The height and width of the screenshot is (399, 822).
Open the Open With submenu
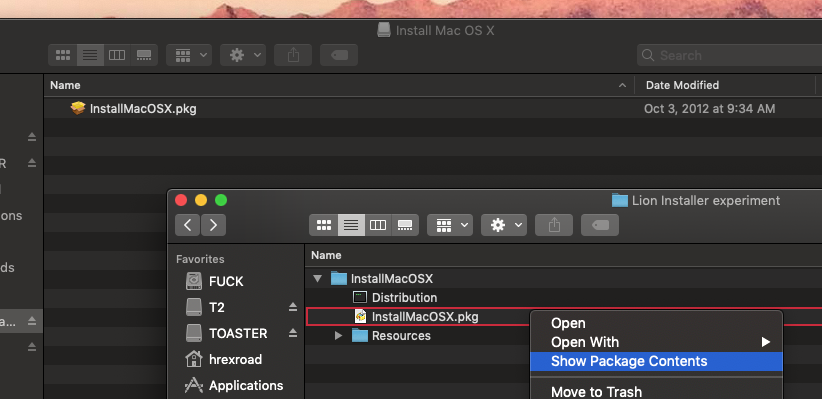pyautogui.click(x=656, y=342)
